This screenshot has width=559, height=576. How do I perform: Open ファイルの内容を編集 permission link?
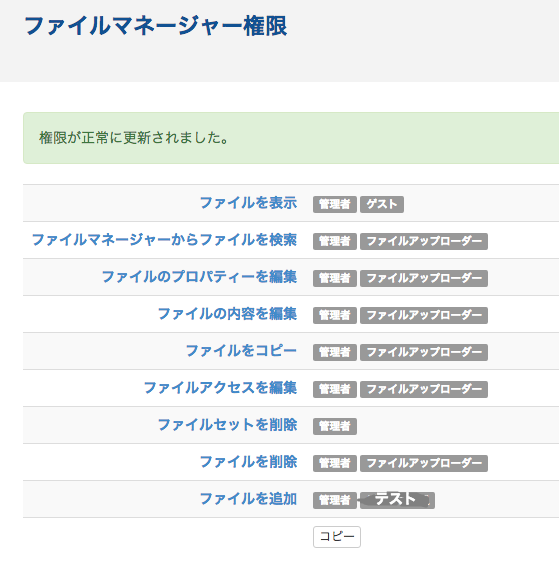pyautogui.click(x=227, y=314)
